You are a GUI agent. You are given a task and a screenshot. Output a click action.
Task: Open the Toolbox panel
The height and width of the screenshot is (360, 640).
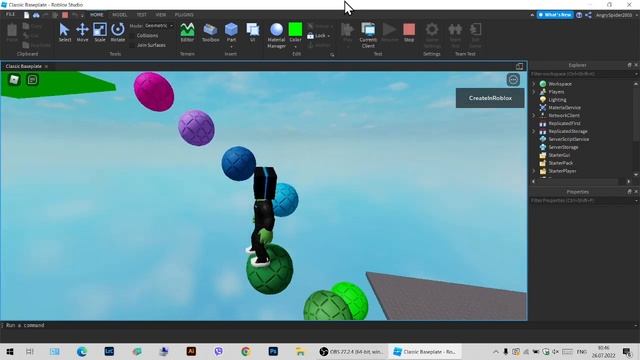(211, 32)
